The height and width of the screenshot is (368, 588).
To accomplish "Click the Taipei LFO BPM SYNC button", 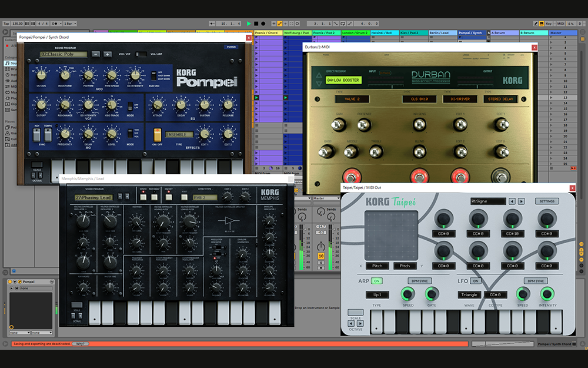I will coord(536,281).
